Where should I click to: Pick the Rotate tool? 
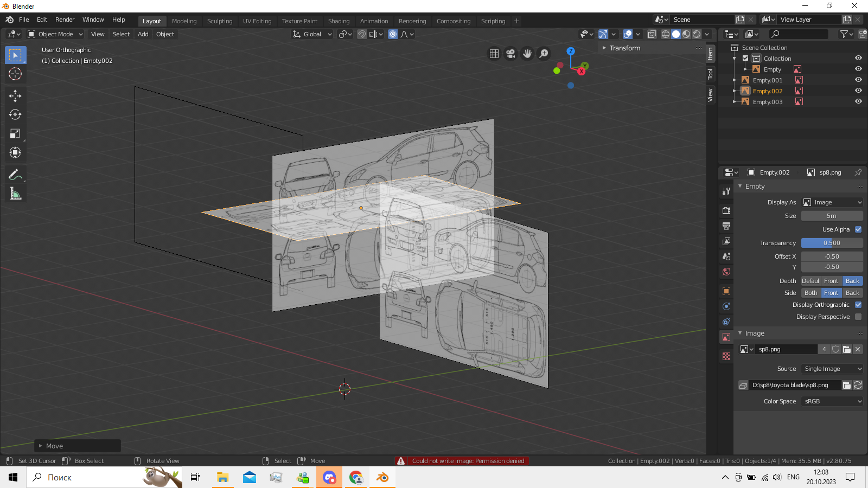15,114
